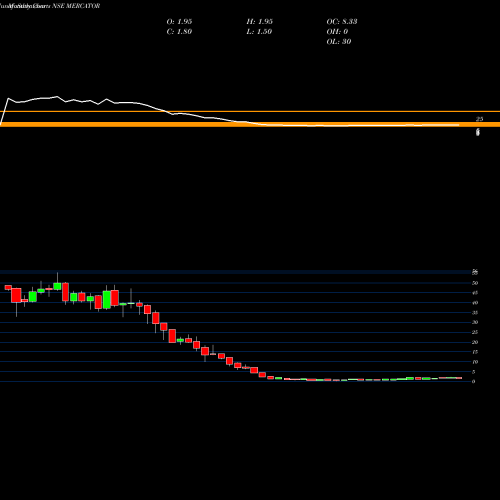Click the price axis label '50'

(475, 283)
